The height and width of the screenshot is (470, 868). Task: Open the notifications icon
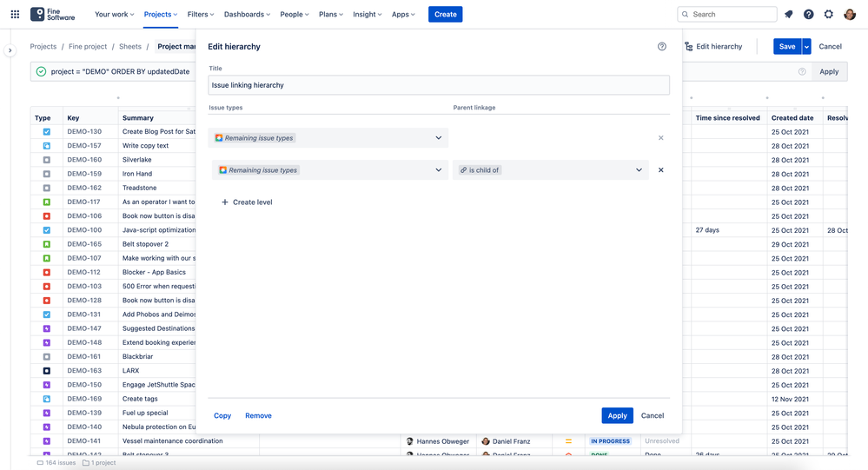(x=789, y=15)
